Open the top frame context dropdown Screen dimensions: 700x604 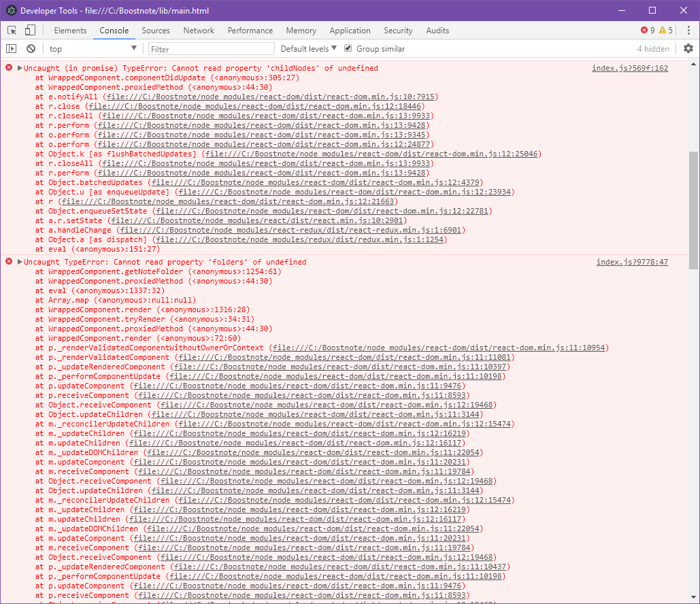pos(93,48)
